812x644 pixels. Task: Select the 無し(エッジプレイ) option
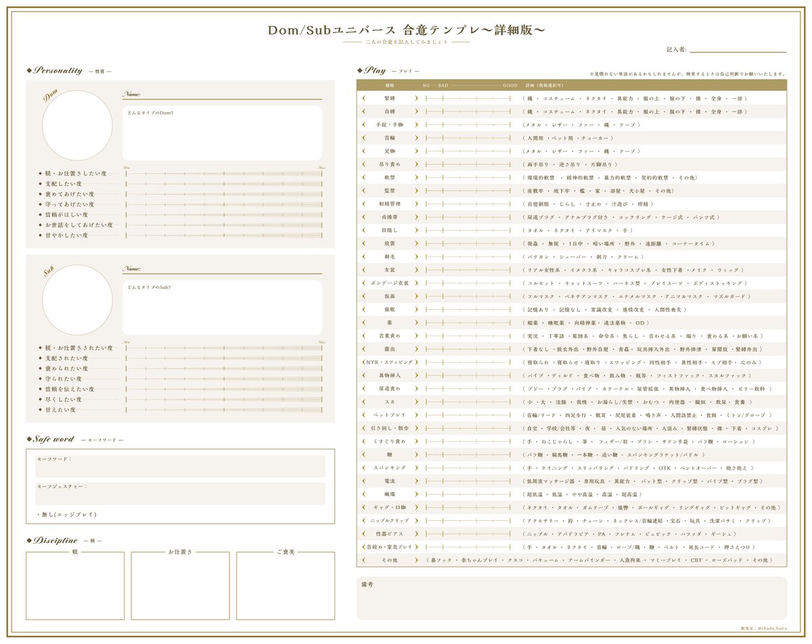[x=66, y=514]
